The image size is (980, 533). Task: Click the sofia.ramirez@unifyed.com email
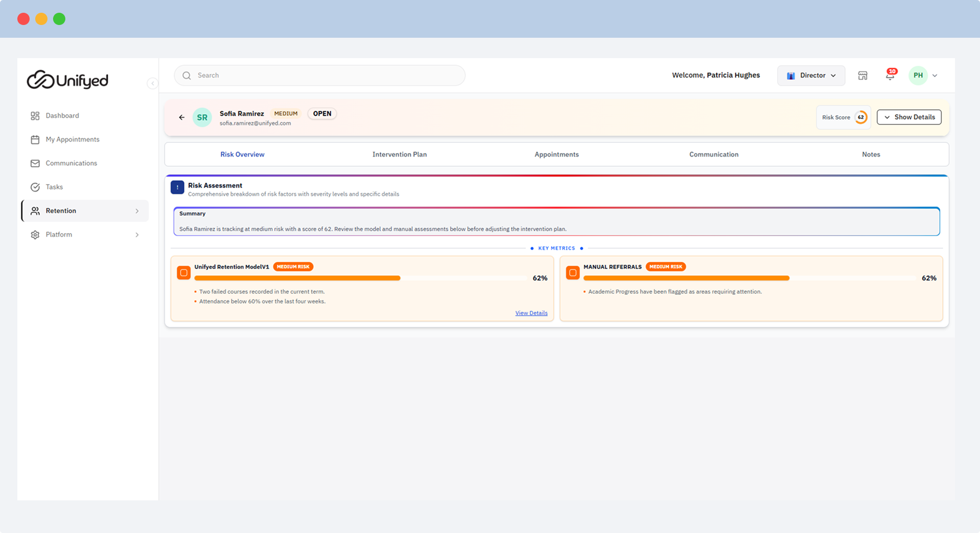(x=255, y=123)
